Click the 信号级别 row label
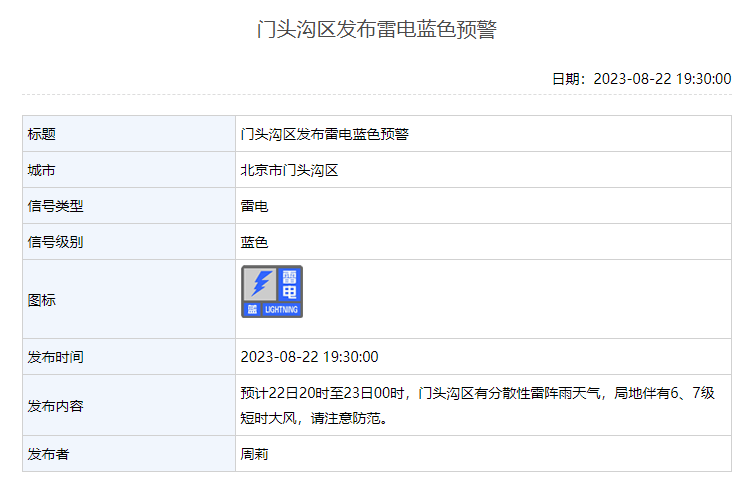Viewport: 752px width, 486px height. (x=56, y=242)
